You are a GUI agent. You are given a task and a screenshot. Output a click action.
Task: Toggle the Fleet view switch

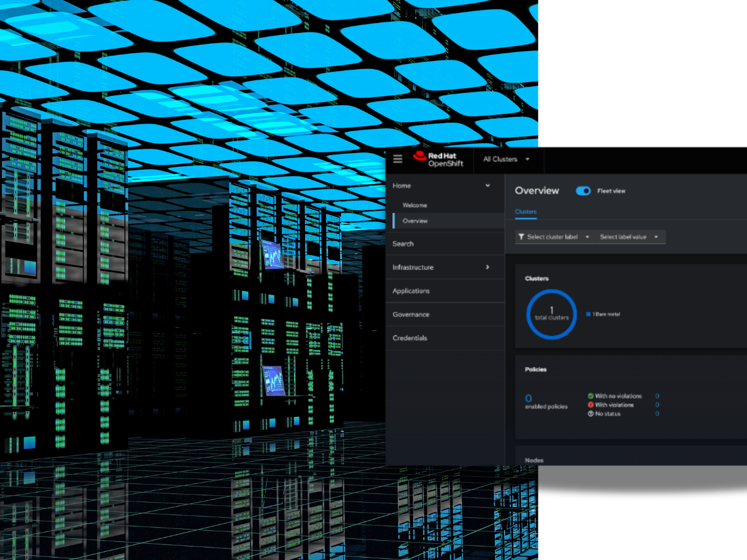pos(583,191)
